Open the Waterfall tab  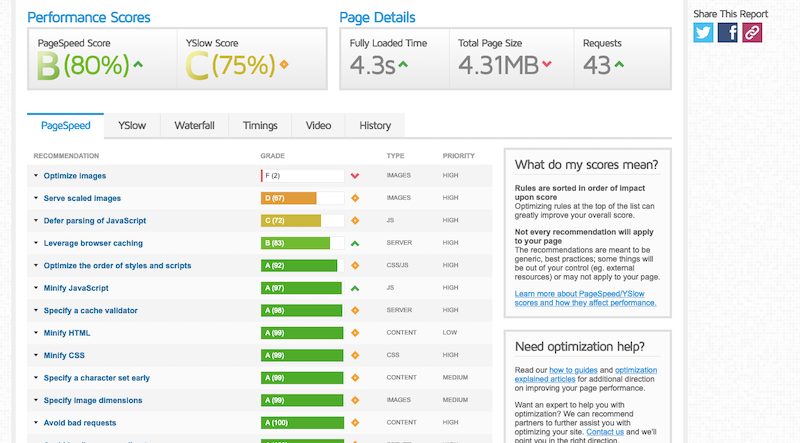click(194, 126)
